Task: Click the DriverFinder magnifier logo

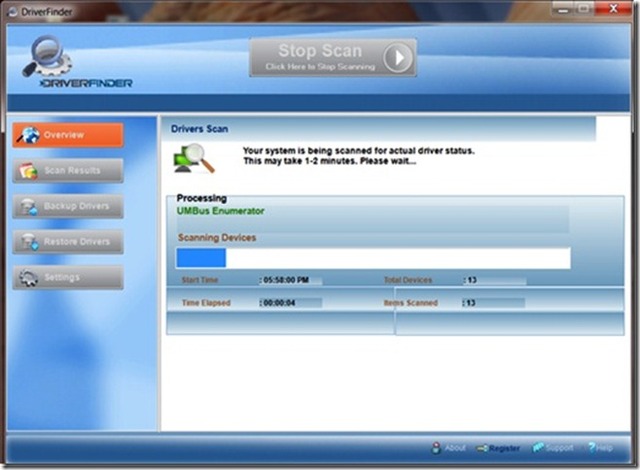Action: 48,56
